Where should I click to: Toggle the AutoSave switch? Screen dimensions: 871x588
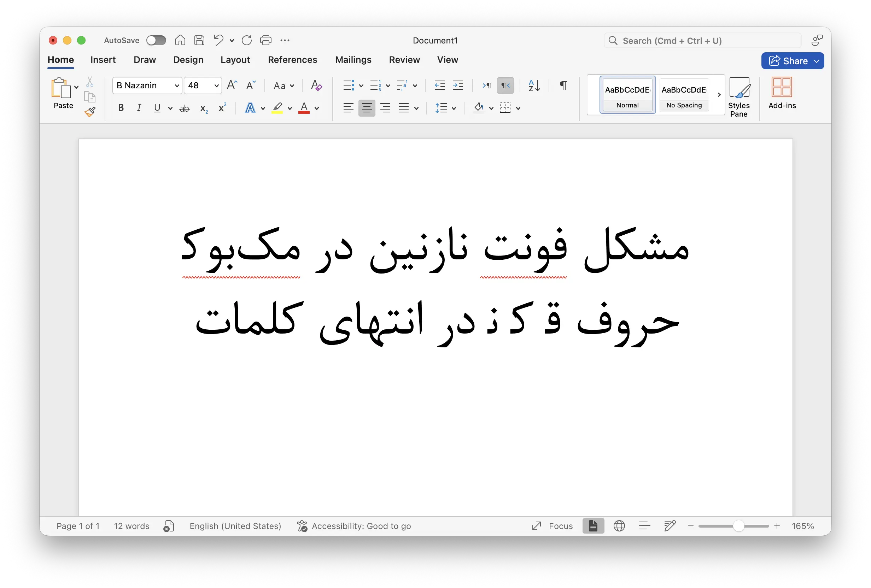[x=156, y=40]
